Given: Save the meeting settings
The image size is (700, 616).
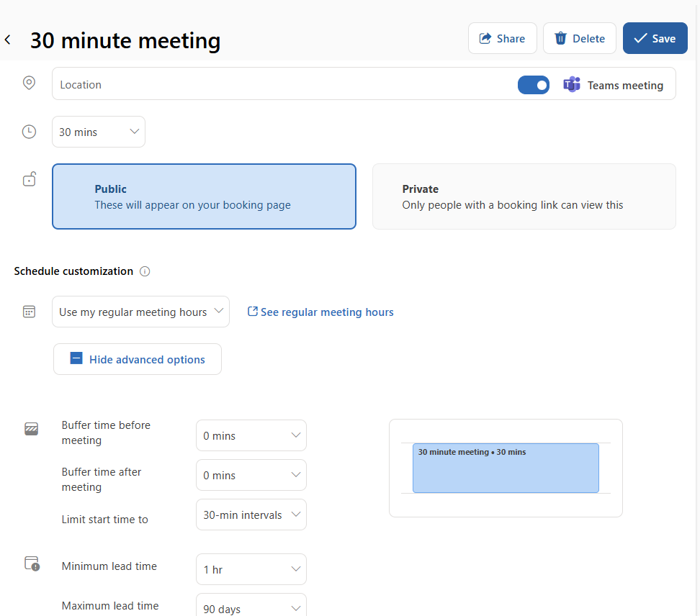Looking at the screenshot, I should [x=655, y=38].
